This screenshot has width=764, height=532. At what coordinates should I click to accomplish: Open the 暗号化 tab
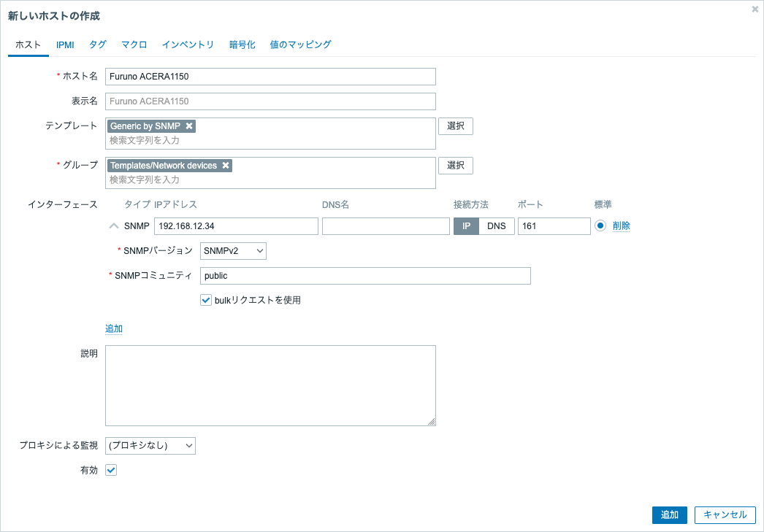tap(242, 45)
